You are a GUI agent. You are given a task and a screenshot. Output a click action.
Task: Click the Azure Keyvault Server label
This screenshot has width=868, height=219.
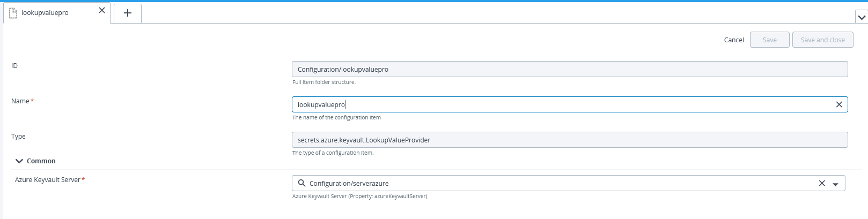click(48, 180)
